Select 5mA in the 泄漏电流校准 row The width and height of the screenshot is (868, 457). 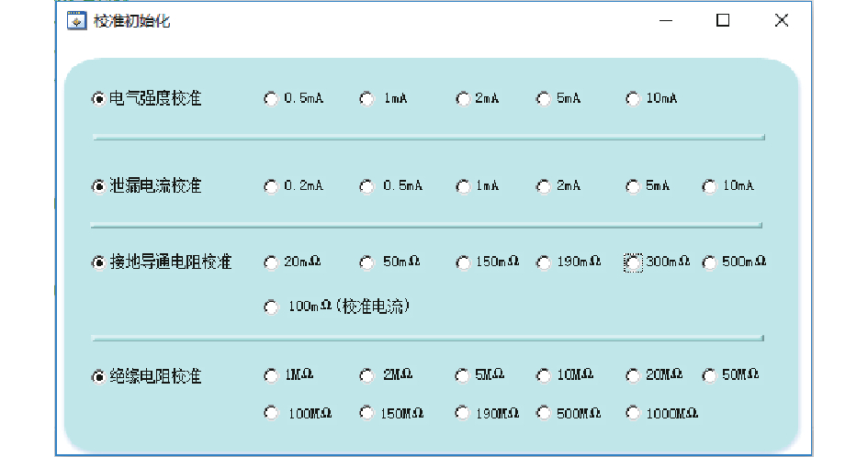(x=633, y=186)
